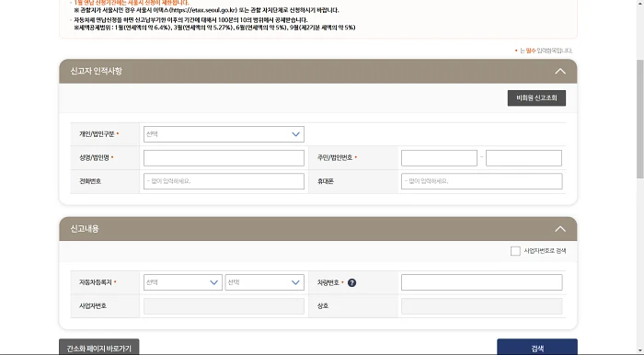Open the second 자동차등록지 dropdown

265,282
